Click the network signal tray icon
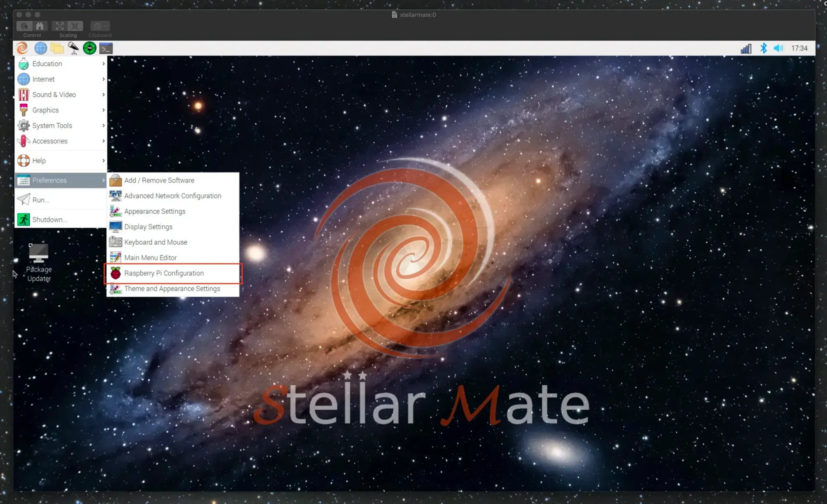 [x=746, y=49]
